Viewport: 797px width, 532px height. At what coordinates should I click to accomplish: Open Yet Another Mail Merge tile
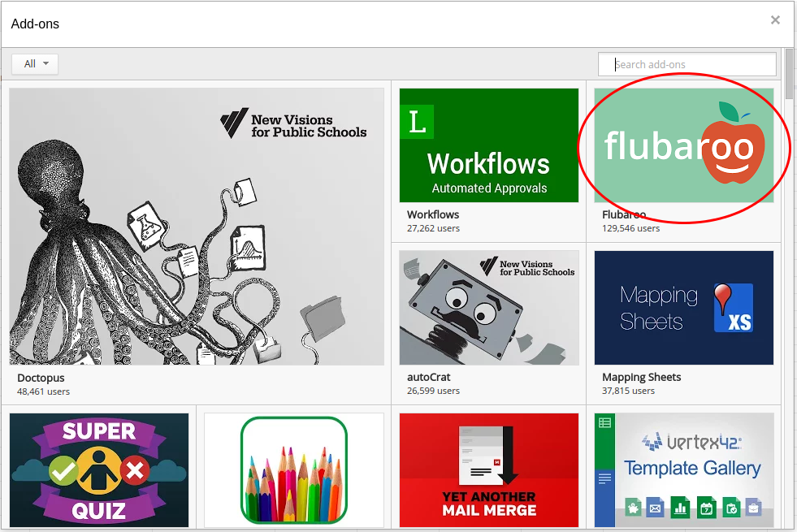(x=489, y=470)
